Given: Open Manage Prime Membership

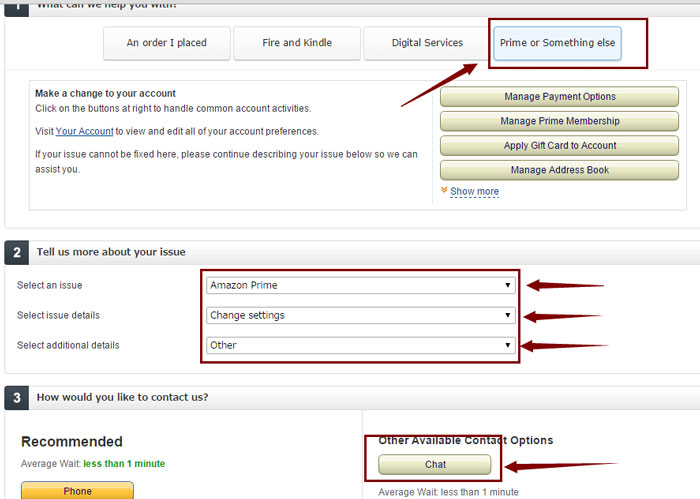Looking at the screenshot, I should (x=558, y=121).
